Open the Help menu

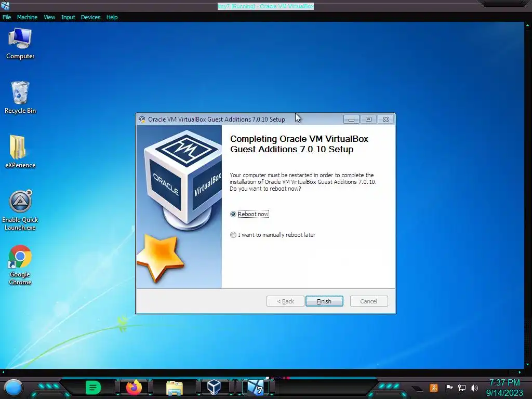click(112, 17)
